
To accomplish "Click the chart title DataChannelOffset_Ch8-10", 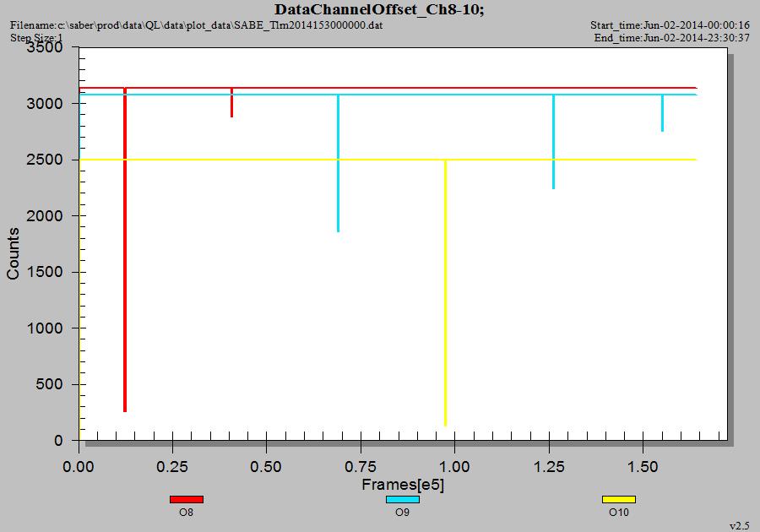I will click(x=379, y=9).
